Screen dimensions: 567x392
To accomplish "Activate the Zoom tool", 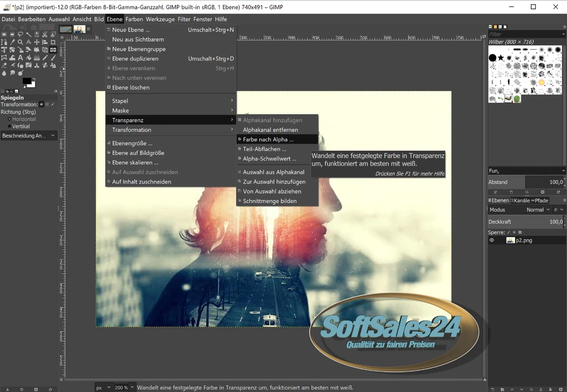I will 20,42.
